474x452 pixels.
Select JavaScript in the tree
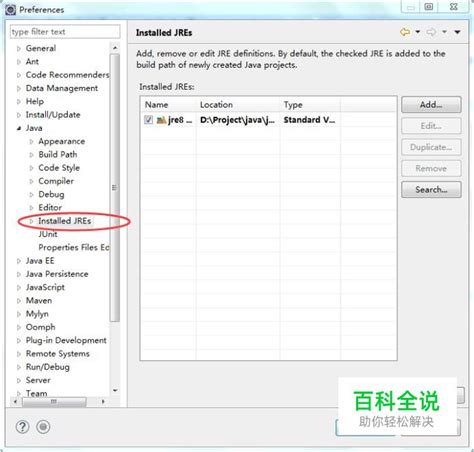(45, 287)
